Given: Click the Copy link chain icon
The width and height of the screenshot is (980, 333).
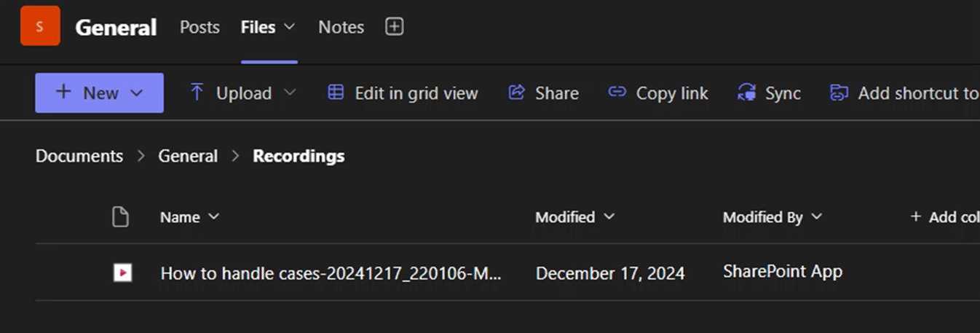Looking at the screenshot, I should pos(617,93).
